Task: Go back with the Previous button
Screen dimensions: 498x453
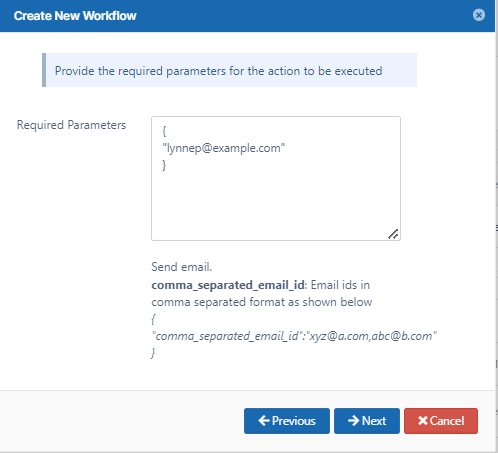Action: [x=287, y=421]
